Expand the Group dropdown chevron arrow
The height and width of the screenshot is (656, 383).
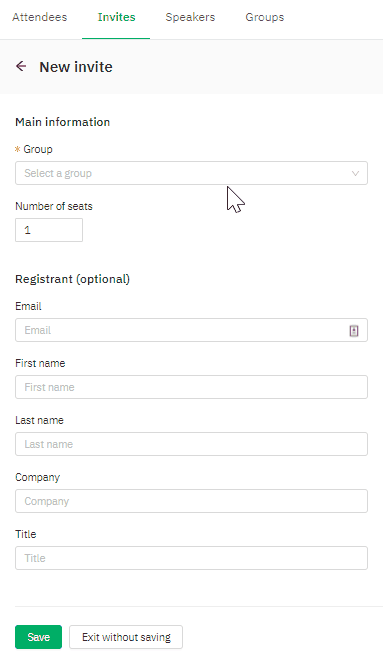click(x=355, y=173)
